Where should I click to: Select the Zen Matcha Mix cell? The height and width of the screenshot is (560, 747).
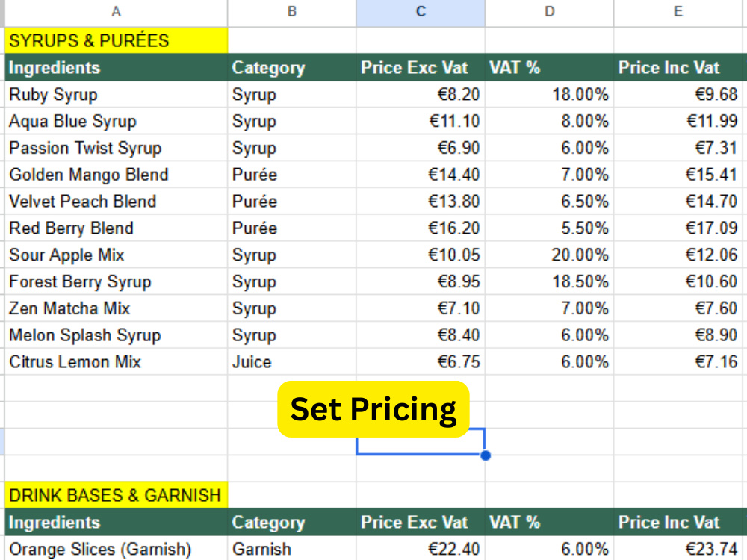pos(116,308)
